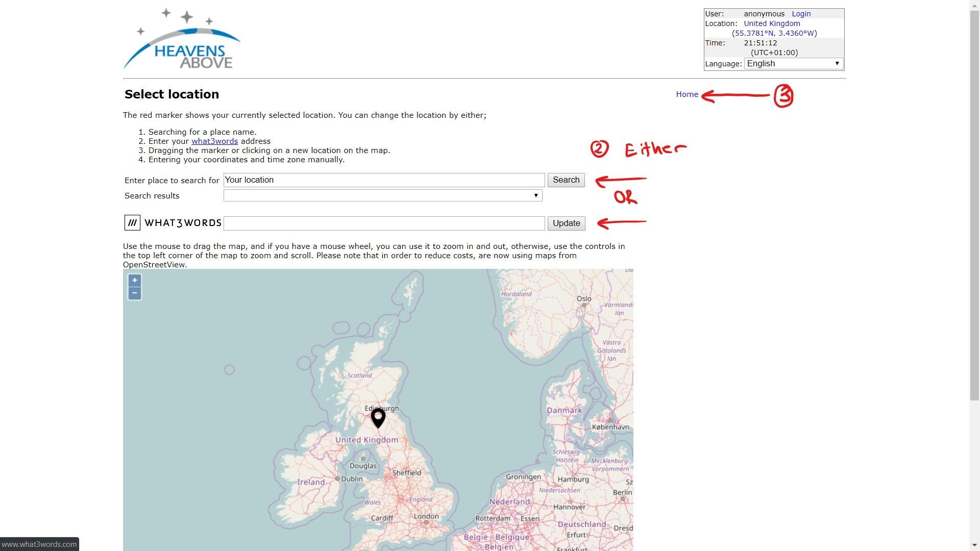Click the United Kingdom location link
The image size is (980, 551).
pyautogui.click(x=772, y=23)
